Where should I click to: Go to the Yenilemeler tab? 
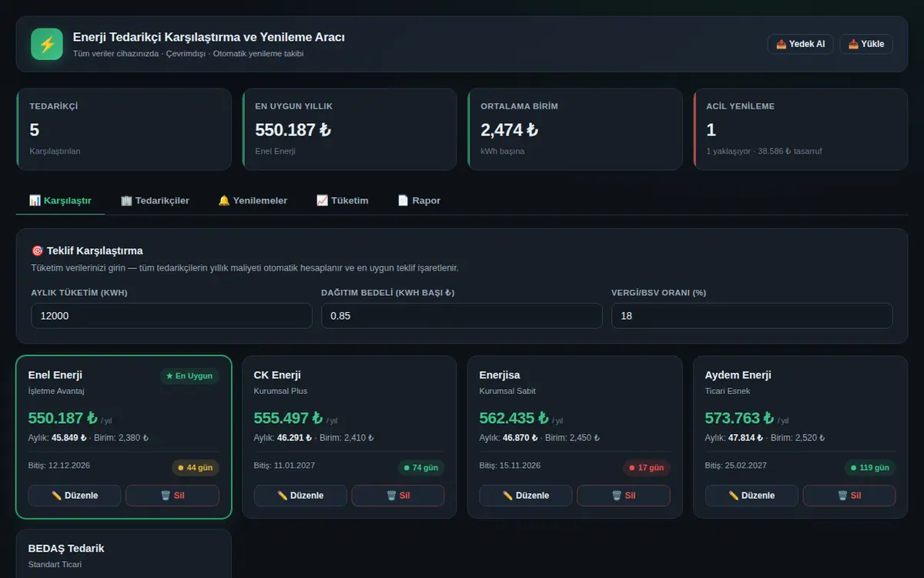(x=253, y=200)
